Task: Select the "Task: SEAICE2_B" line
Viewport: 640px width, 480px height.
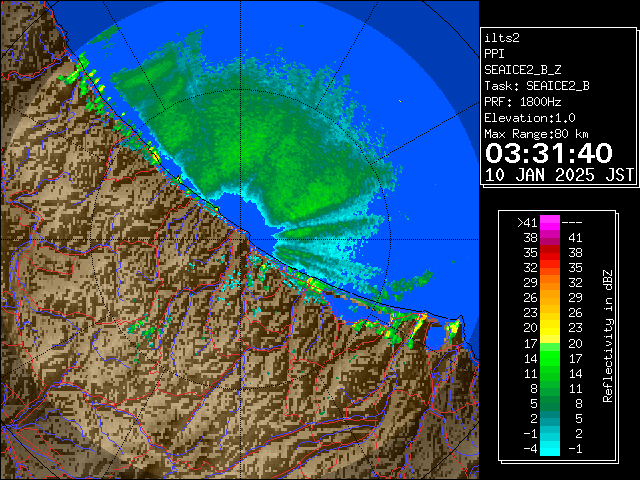Action: pos(537,86)
